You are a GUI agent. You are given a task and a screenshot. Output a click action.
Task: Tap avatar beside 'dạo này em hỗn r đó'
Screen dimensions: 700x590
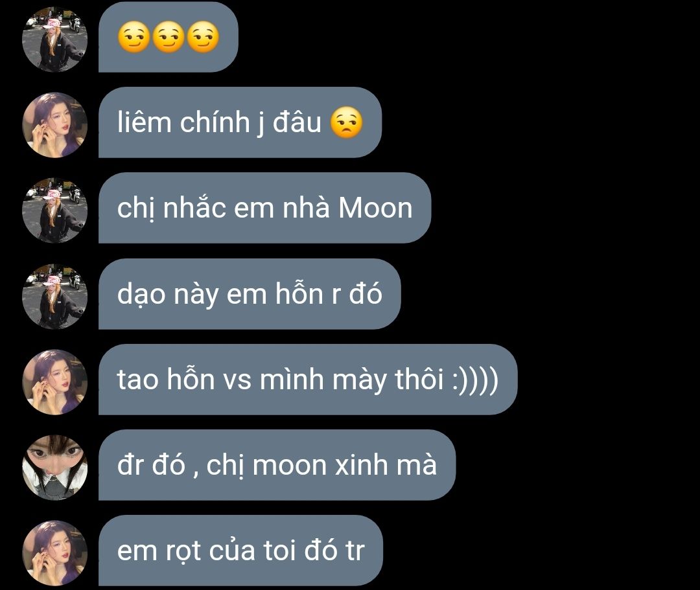[x=55, y=297]
